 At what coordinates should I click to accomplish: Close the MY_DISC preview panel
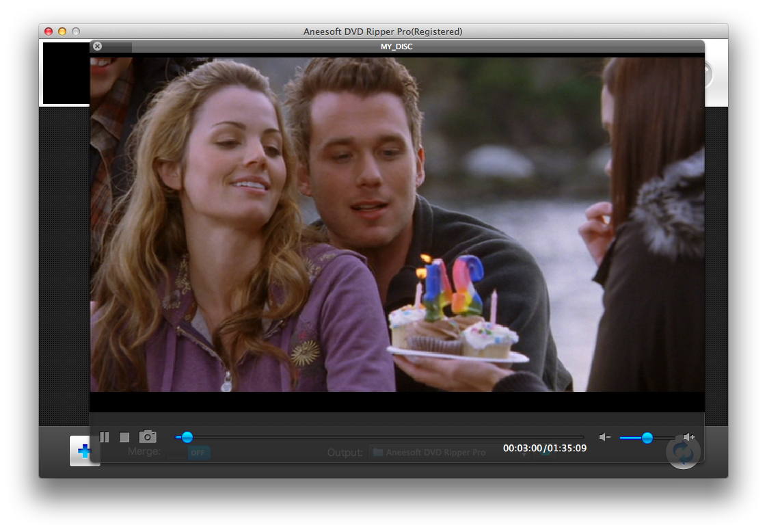[x=97, y=46]
